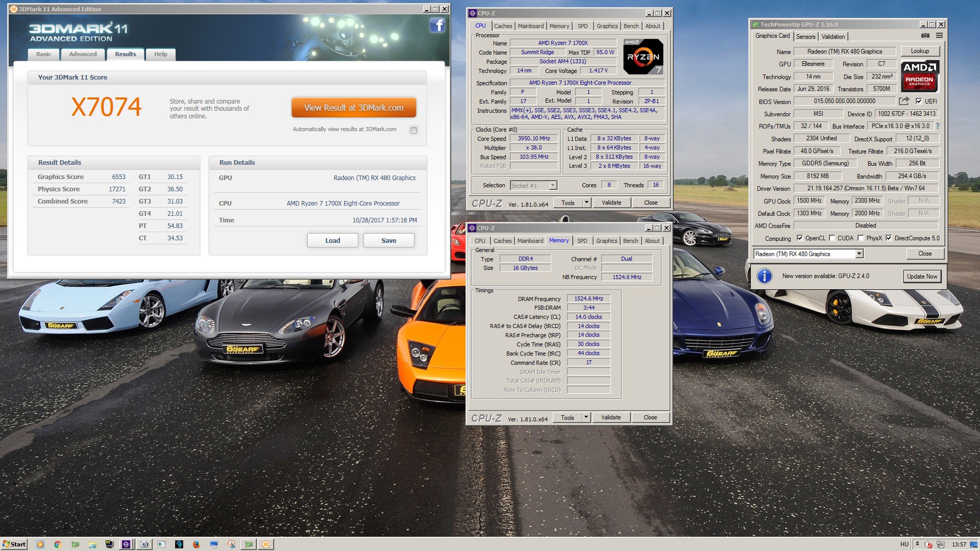Click the network tray icon
The height and width of the screenshot is (551, 980).
point(941,544)
